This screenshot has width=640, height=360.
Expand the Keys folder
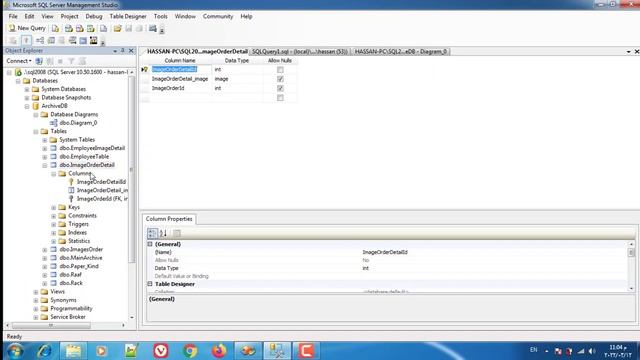pyautogui.click(x=54, y=207)
